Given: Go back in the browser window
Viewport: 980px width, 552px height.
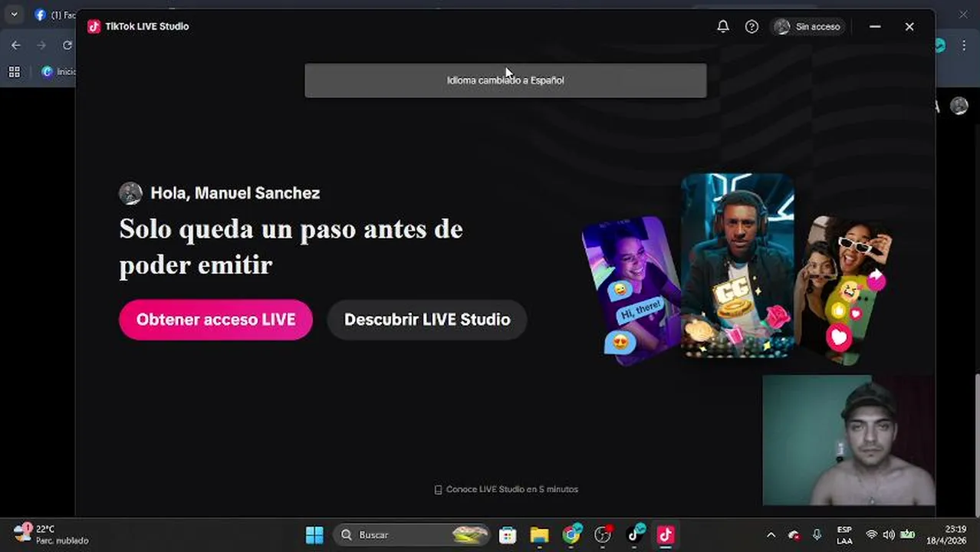Looking at the screenshot, I should coord(16,45).
